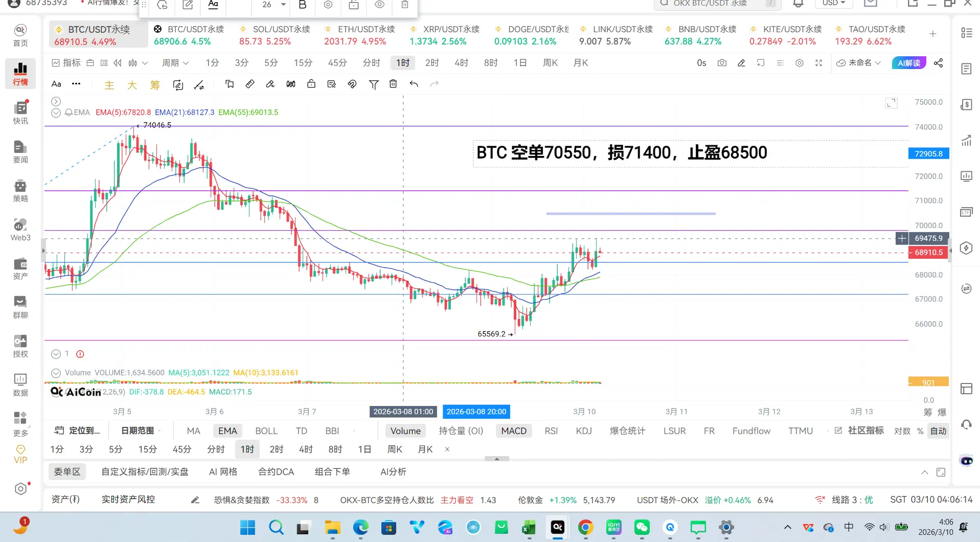This screenshot has width=980, height=542.
Task: Open Chrome from the Windows taskbar
Action: click(x=586, y=527)
